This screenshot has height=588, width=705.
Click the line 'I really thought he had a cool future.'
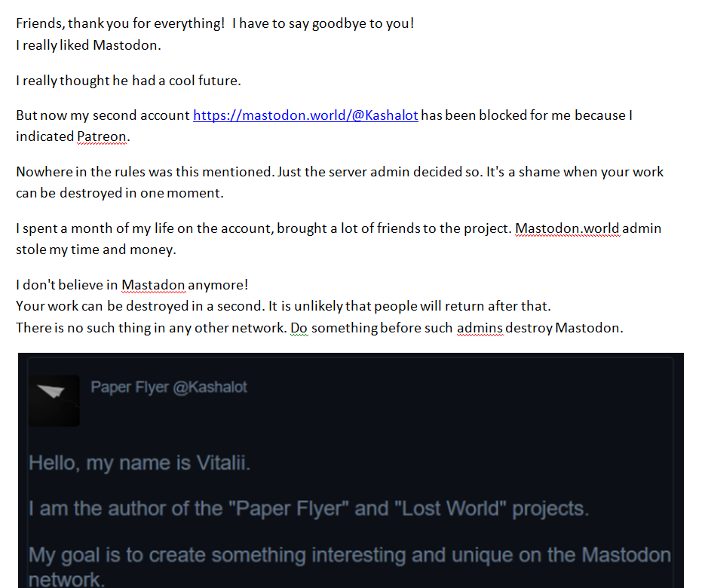(128, 81)
